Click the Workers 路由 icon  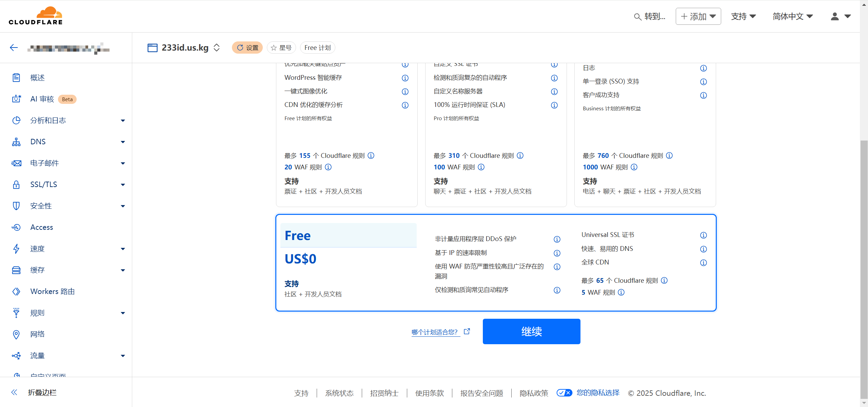pos(16,292)
